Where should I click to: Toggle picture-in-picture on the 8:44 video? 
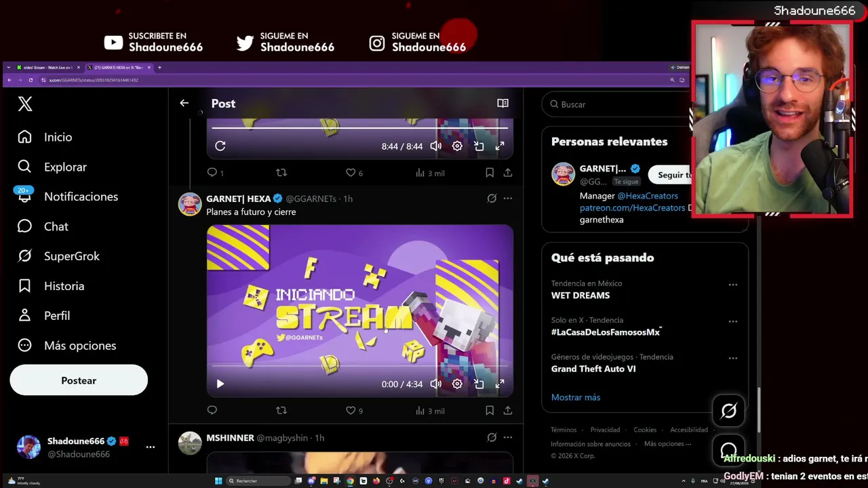[x=479, y=146]
